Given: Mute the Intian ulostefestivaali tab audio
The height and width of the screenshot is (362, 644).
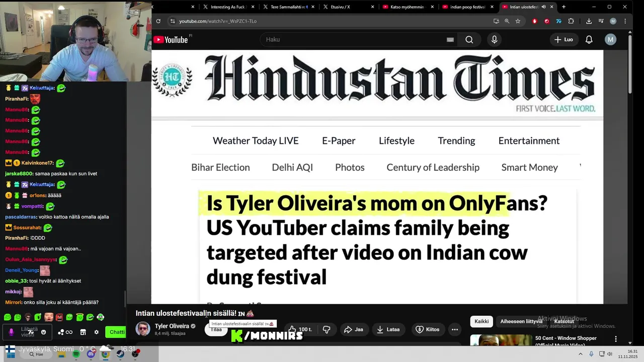Looking at the screenshot, I should click(543, 7).
